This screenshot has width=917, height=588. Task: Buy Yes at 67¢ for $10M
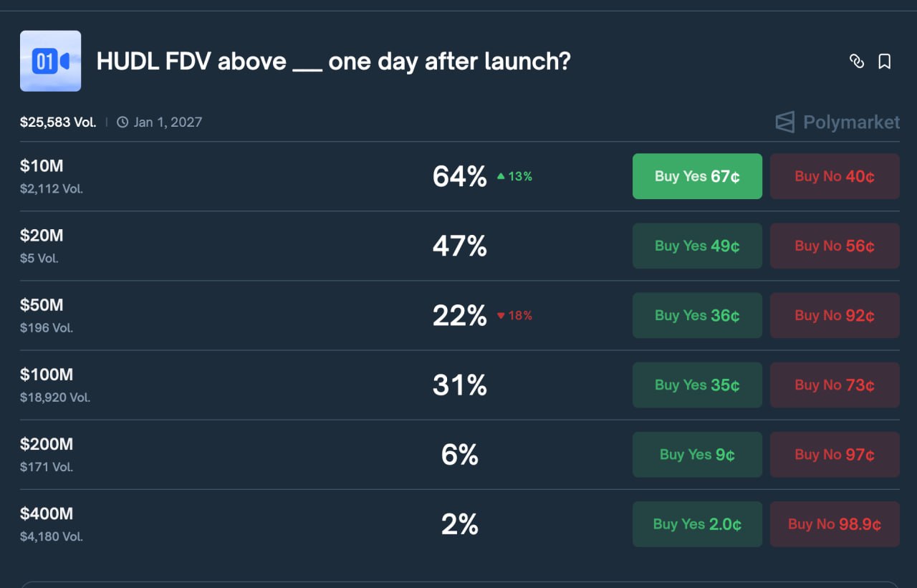pyautogui.click(x=697, y=176)
